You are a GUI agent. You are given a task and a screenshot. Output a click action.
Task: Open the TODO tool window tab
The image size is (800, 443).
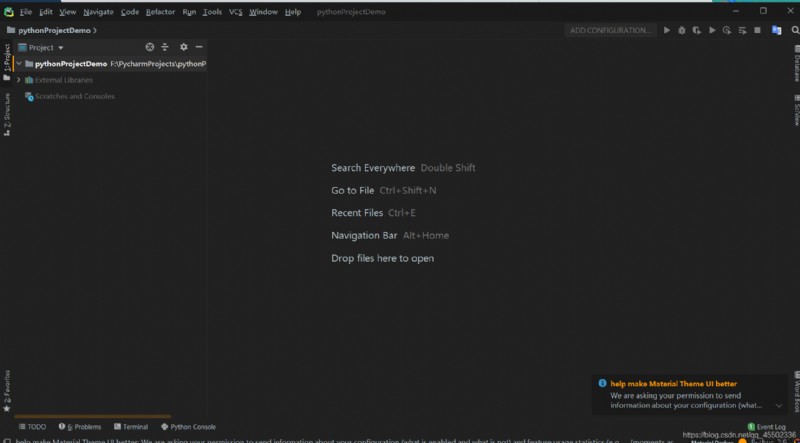(32, 427)
